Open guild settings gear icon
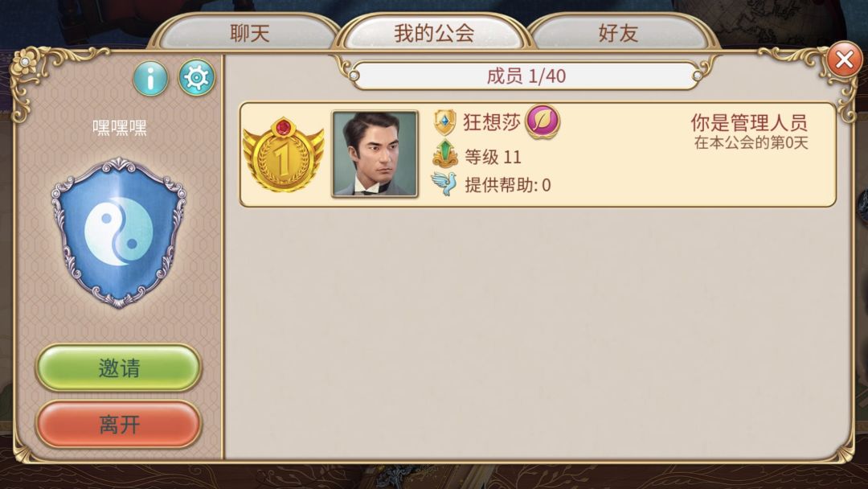868x489 pixels. coord(197,77)
